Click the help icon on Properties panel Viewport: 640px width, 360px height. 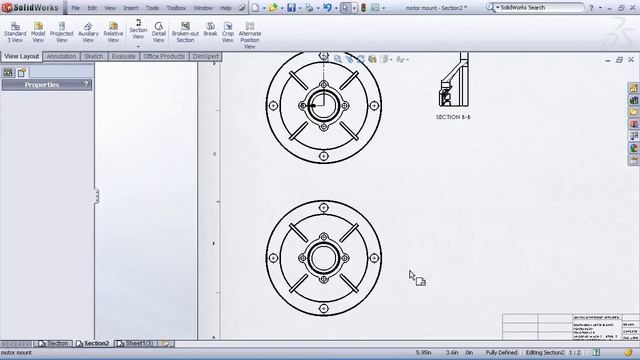click(x=86, y=84)
